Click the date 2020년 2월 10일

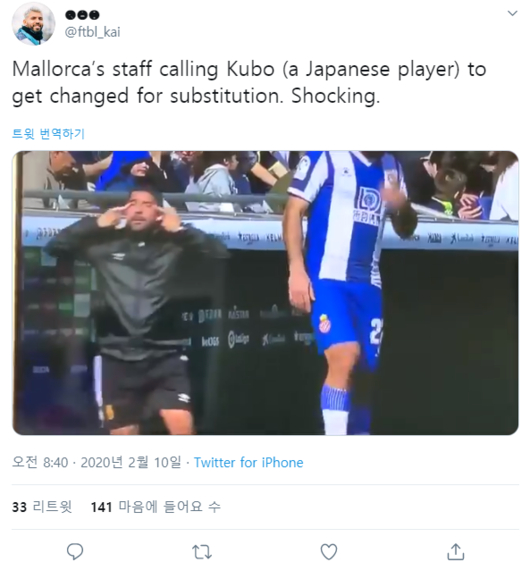[131, 462]
